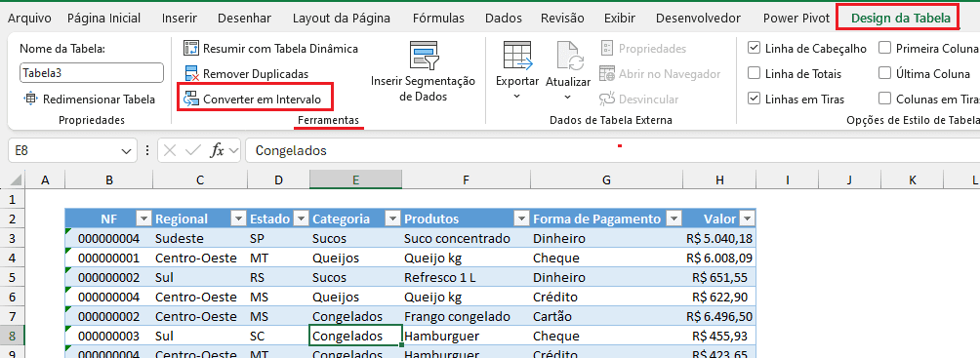This screenshot has height=358, width=980.
Task: Open the Regional column filter dropdown
Action: tap(238, 219)
